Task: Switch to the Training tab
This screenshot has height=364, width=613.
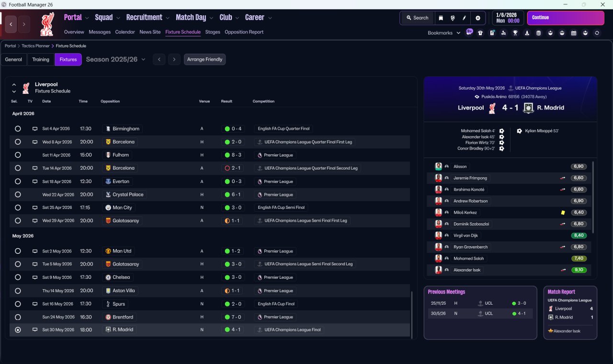Action: (x=41, y=59)
